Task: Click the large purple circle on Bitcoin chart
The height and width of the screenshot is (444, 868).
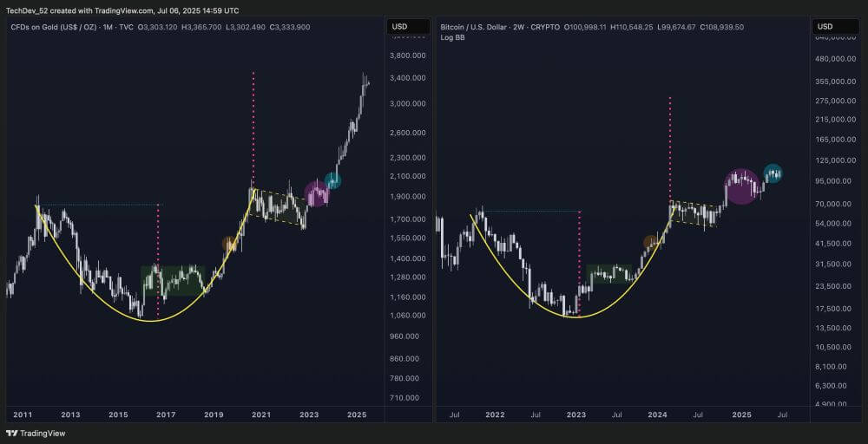Action: point(742,186)
